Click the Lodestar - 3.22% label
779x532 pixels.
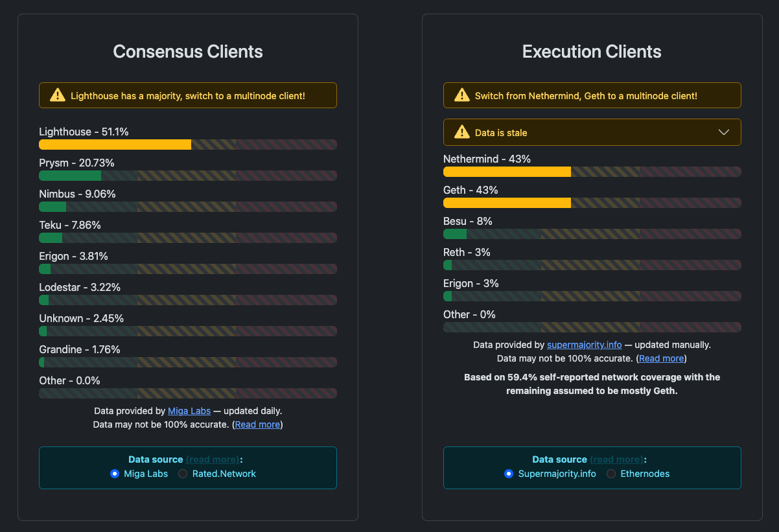point(80,287)
